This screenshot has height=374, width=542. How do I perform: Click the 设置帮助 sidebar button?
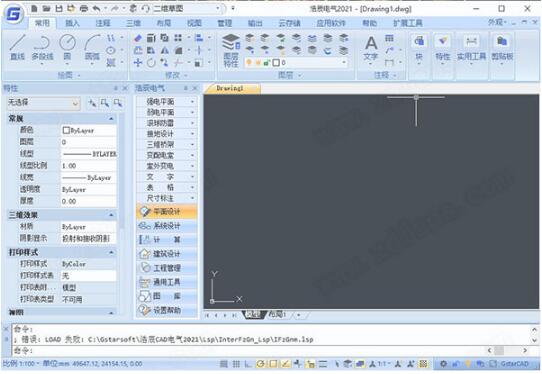[167, 310]
